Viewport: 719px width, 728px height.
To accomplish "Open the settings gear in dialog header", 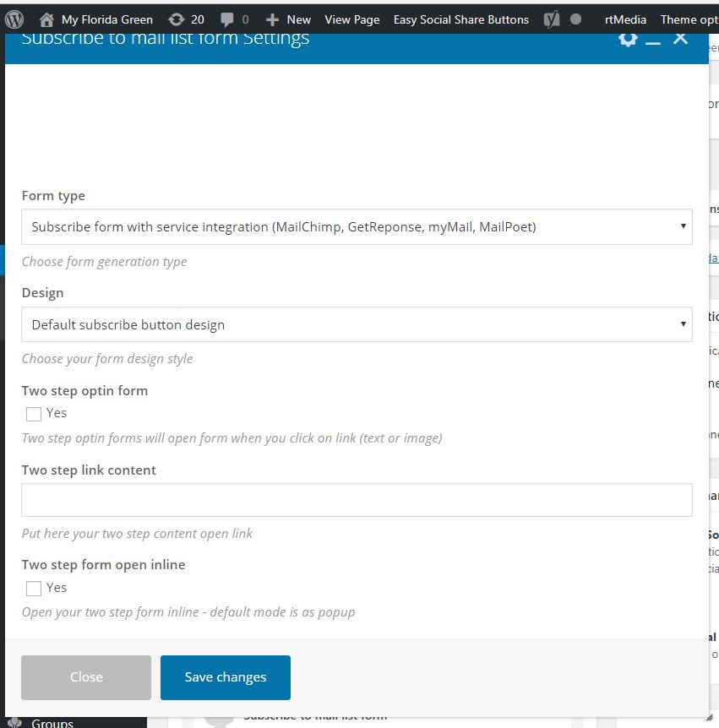I will (x=628, y=39).
